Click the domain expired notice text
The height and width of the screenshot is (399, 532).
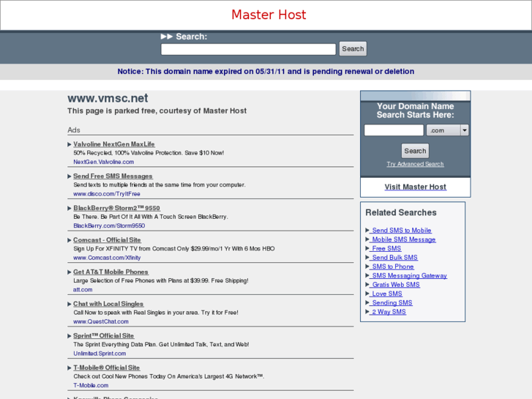[x=266, y=71]
